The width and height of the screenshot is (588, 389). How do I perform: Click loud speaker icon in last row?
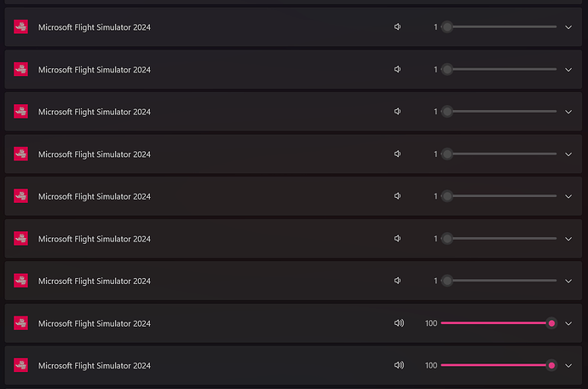click(x=399, y=365)
